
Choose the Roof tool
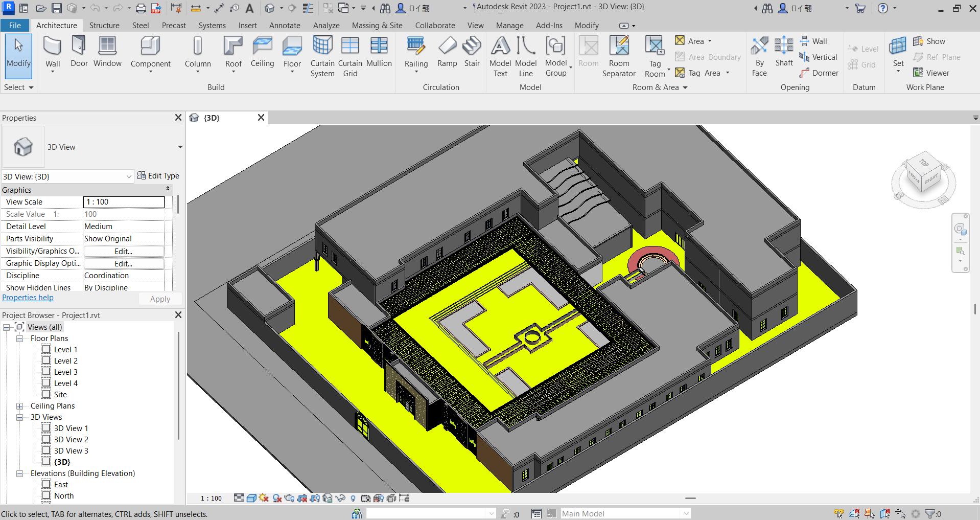(x=233, y=55)
